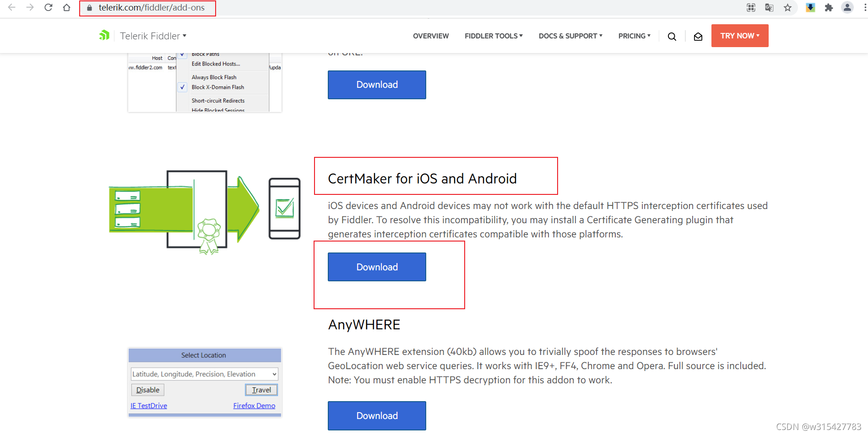Open the Latitude, Longitude, Precision, Elevation dropdown
This screenshot has height=435, width=868.
(x=204, y=374)
